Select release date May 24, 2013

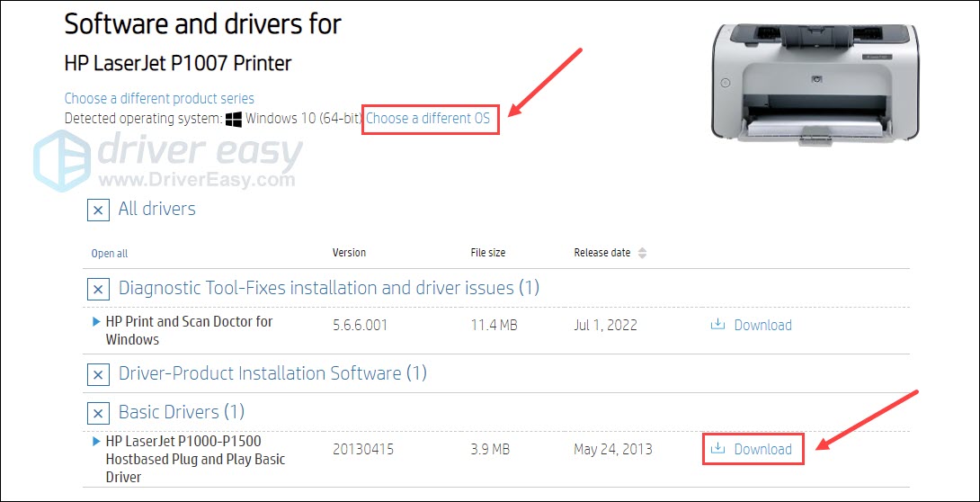612,449
